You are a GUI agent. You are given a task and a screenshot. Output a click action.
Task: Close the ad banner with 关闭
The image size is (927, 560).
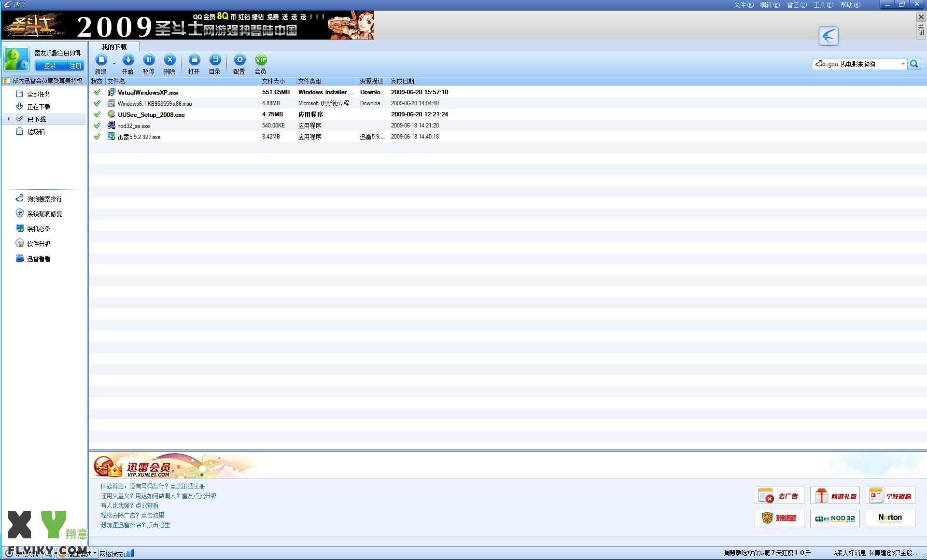[921, 25]
